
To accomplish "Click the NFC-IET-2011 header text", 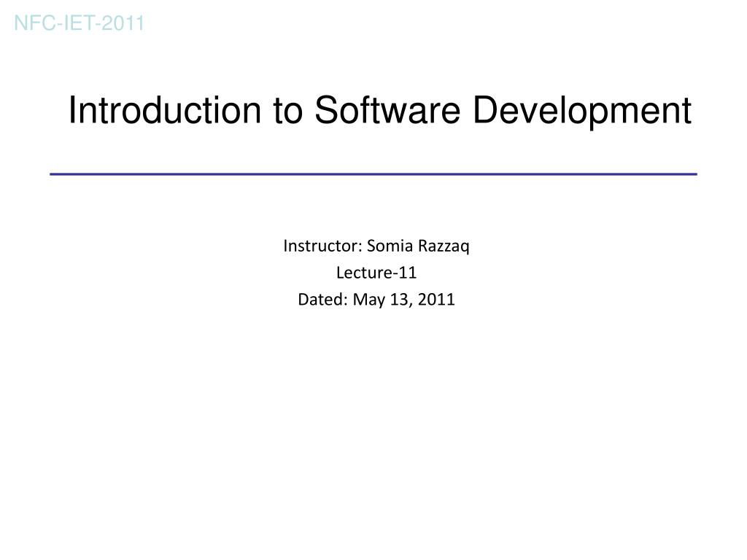I will pyautogui.click(x=79, y=23).
